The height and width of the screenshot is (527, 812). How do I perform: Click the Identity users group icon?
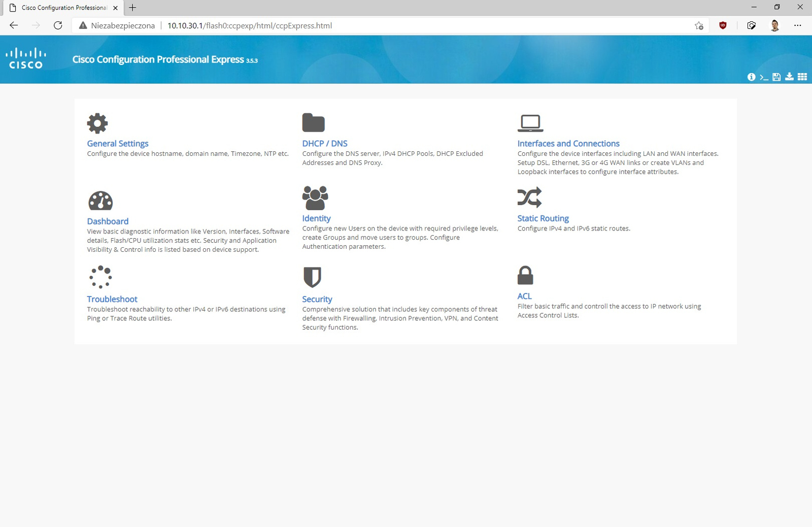point(315,198)
